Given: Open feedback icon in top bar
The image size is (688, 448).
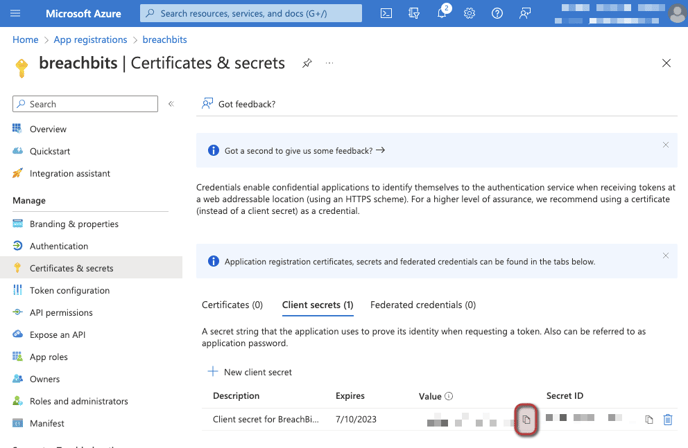Looking at the screenshot, I should [525, 13].
